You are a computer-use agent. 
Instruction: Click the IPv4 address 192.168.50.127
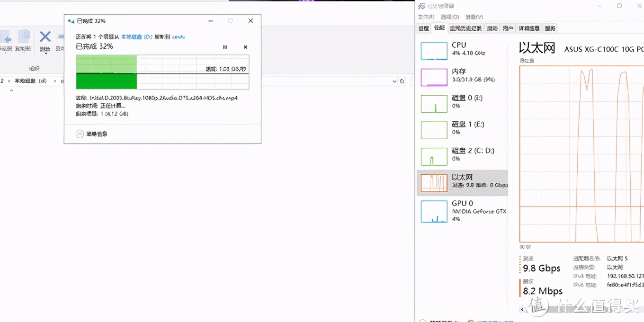[626, 276]
